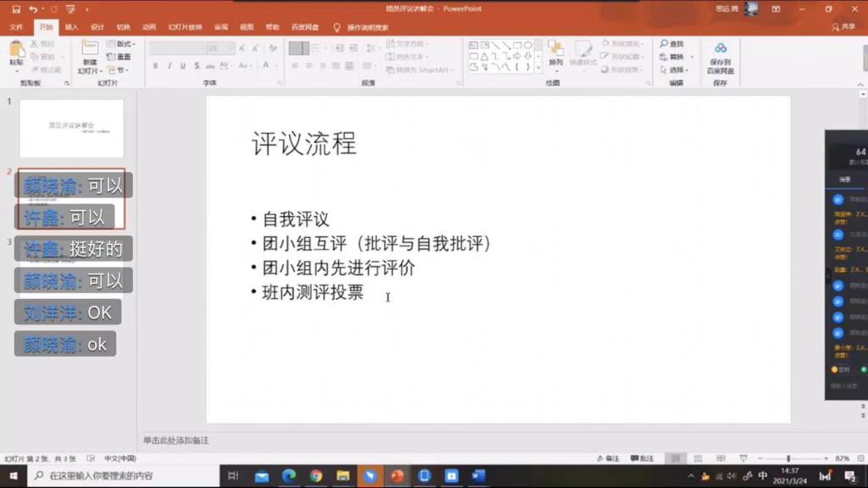Screen dimensions: 868x488
Task: Toggle Italic text formatting
Action: [170, 65]
